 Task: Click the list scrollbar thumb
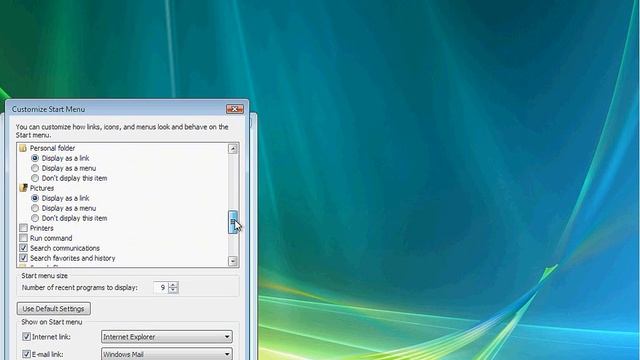[x=233, y=222]
